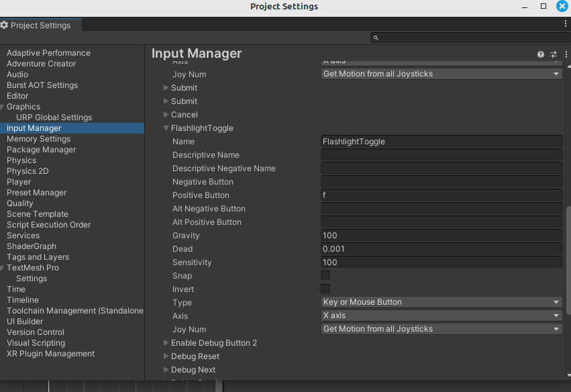Open Input Manager kebab options menu
571x392 pixels.
click(x=566, y=54)
